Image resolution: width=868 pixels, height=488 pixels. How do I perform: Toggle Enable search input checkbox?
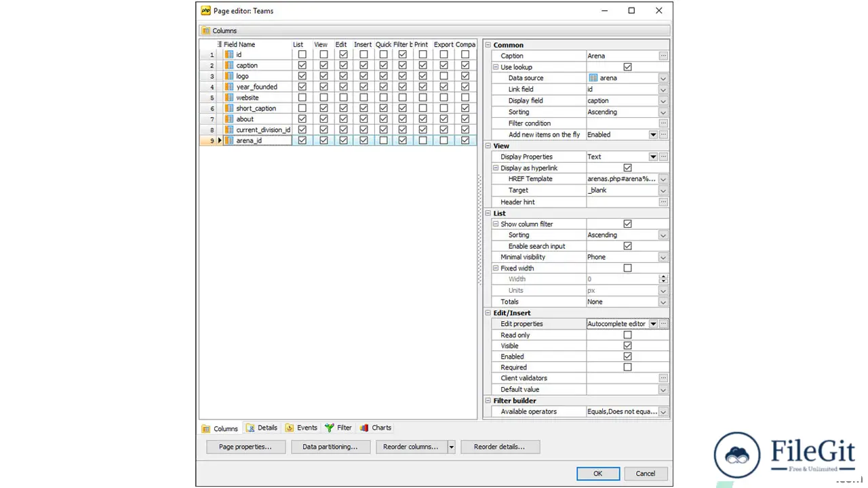[x=627, y=246]
